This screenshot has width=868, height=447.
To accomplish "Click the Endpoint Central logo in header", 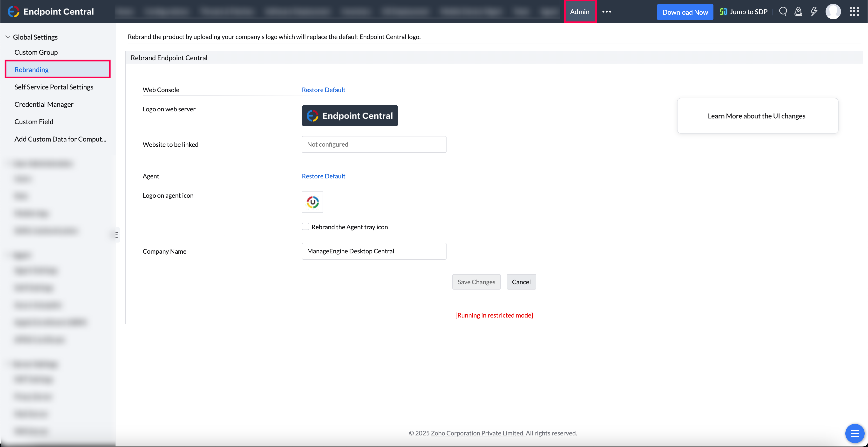I will click(51, 12).
